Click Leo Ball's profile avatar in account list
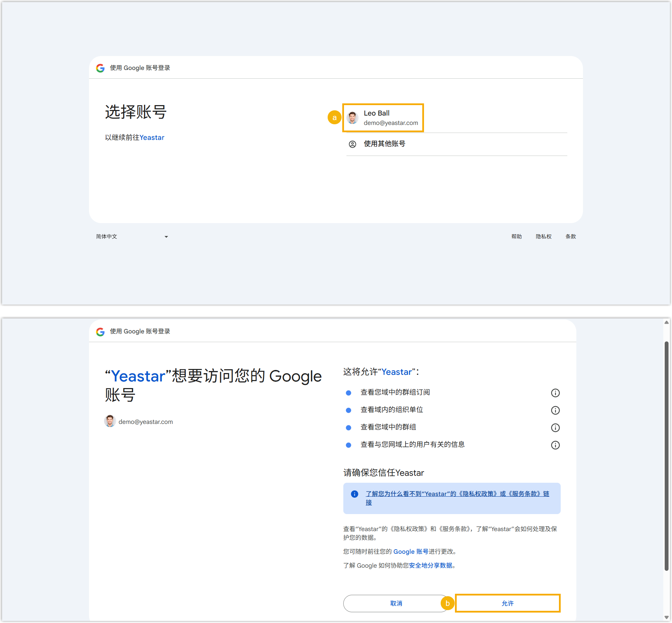This screenshot has height=623, width=672. pyautogui.click(x=352, y=118)
